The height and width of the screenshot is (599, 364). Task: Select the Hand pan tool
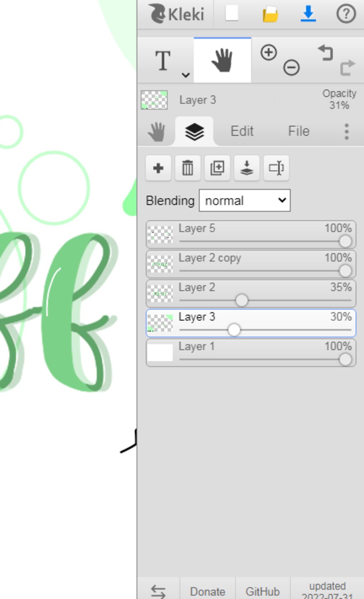(x=223, y=60)
